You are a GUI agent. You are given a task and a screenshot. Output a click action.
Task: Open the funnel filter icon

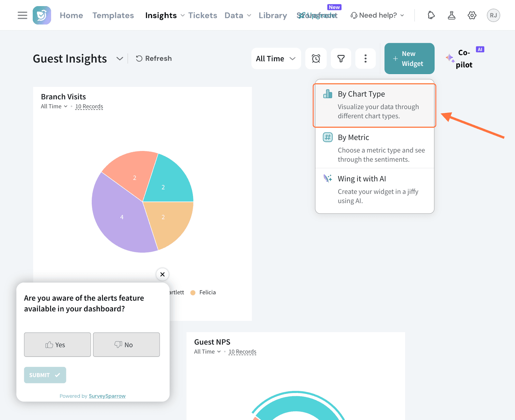coord(341,59)
